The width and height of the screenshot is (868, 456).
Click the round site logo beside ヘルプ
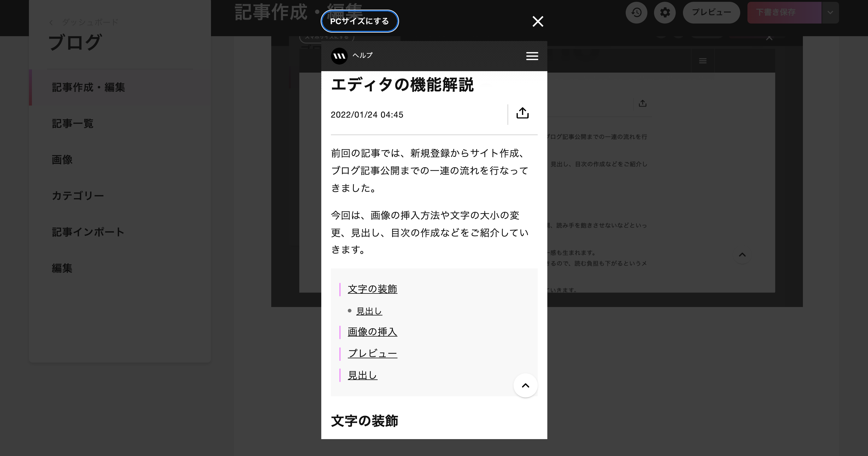click(x=339, y=56)
